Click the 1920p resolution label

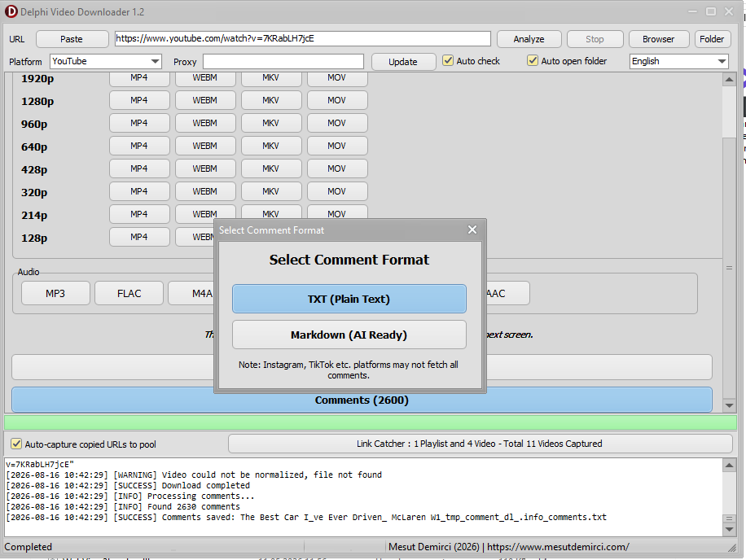37,79
